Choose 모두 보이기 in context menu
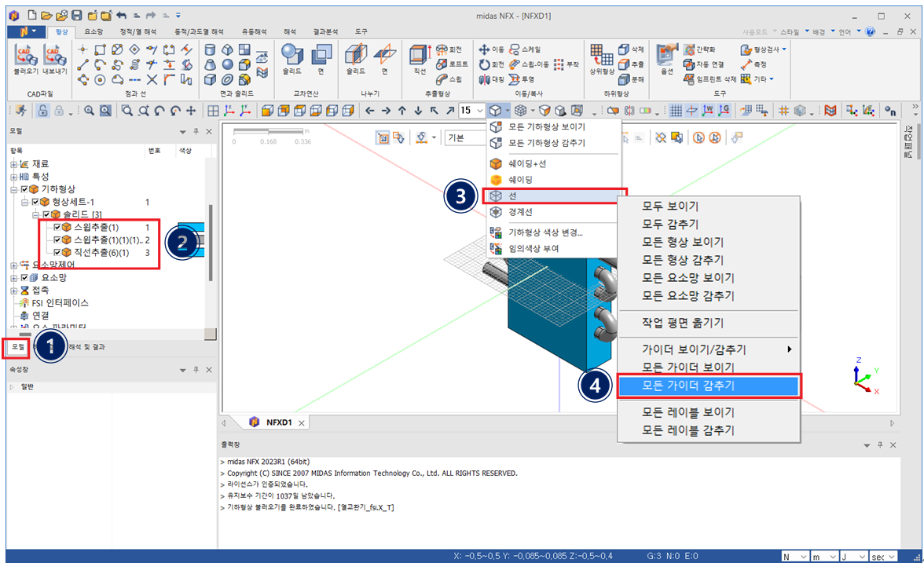The height and width of the screenshot is (563, 924). [709, 206]
